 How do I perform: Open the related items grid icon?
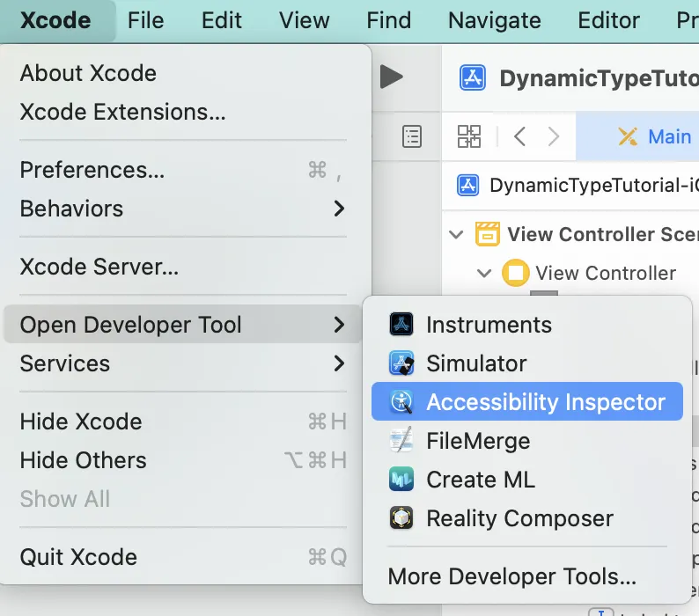click(x=469, y=136)
